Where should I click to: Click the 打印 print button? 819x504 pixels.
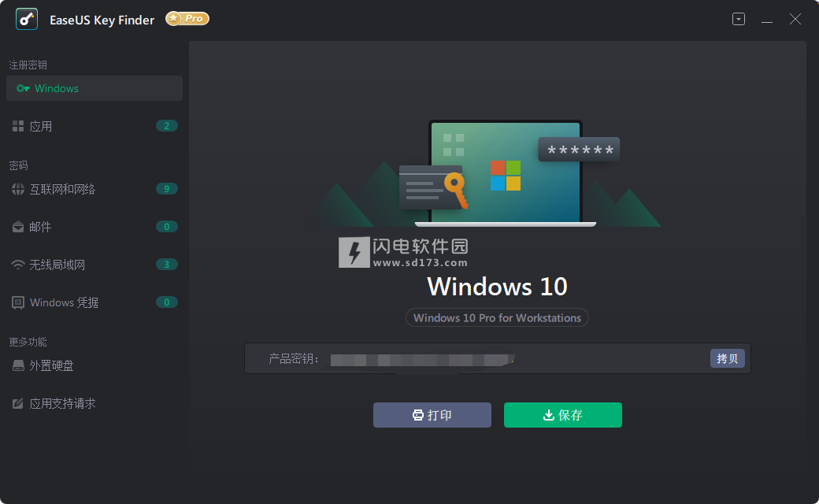[432, 415]
